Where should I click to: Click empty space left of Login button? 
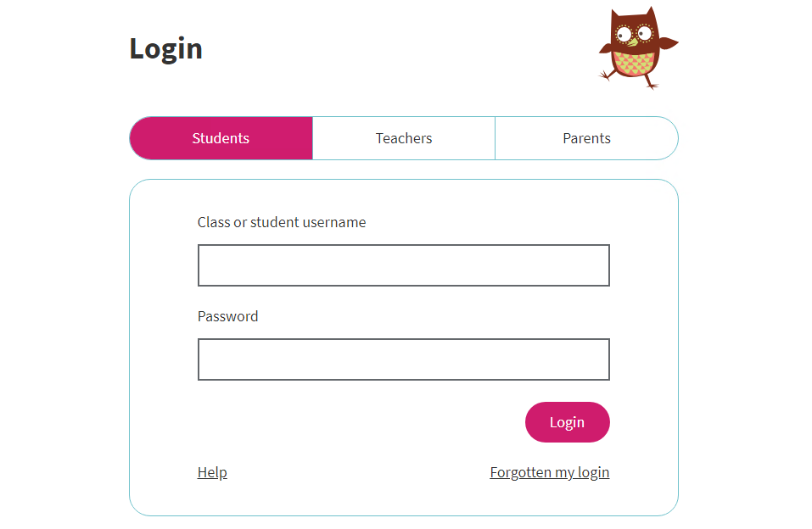click(x=362, y=422)
